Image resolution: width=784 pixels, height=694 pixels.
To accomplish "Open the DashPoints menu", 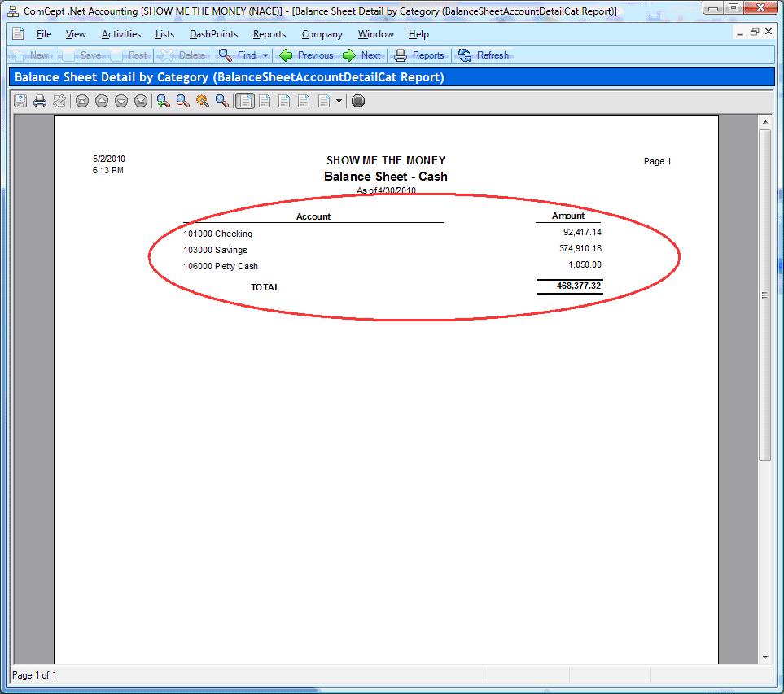I will pyautogui.click(x=213, y=34).
